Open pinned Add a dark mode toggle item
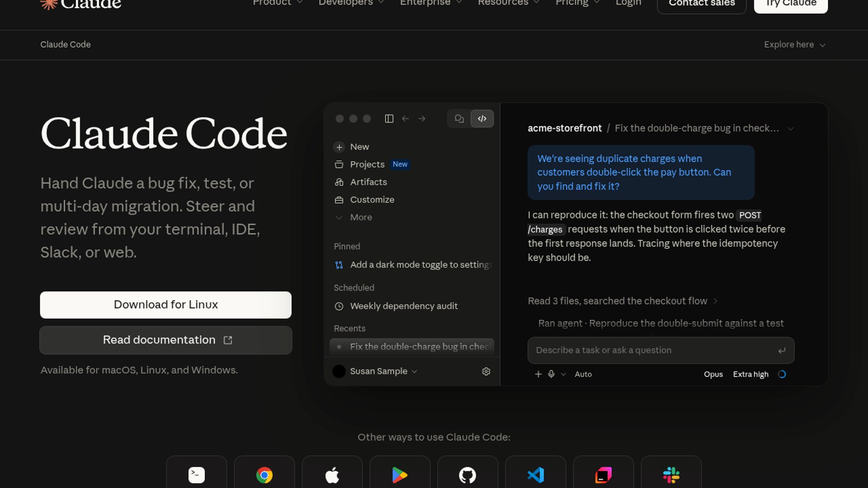Image resolution: width=868 pixels, height=488 pixels. pos(412,265)
